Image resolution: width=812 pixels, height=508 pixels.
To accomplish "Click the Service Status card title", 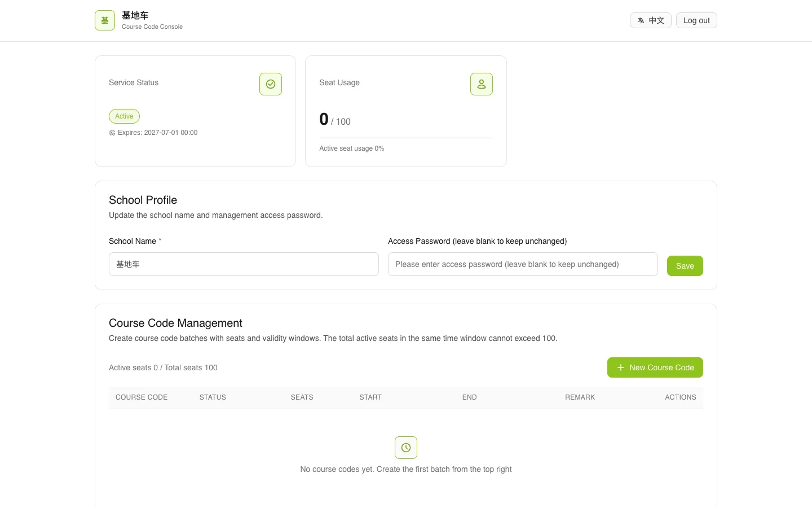I will click(134, 82).
